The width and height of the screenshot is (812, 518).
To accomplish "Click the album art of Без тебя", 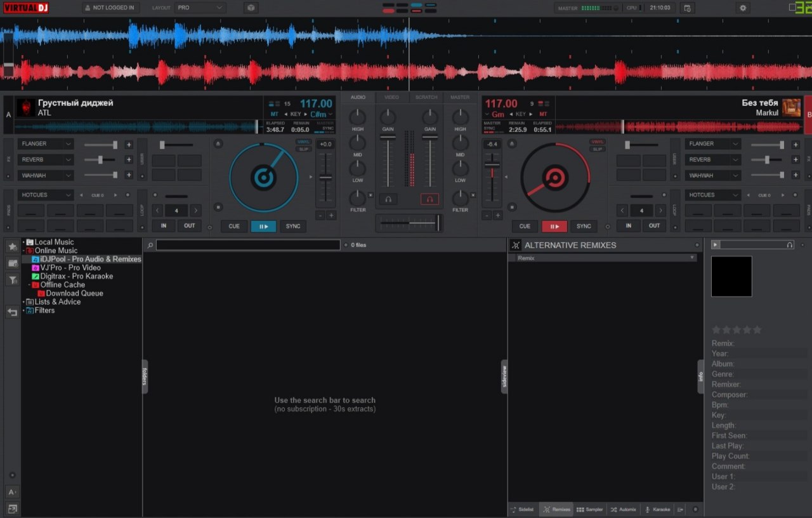I will point(791,108).
